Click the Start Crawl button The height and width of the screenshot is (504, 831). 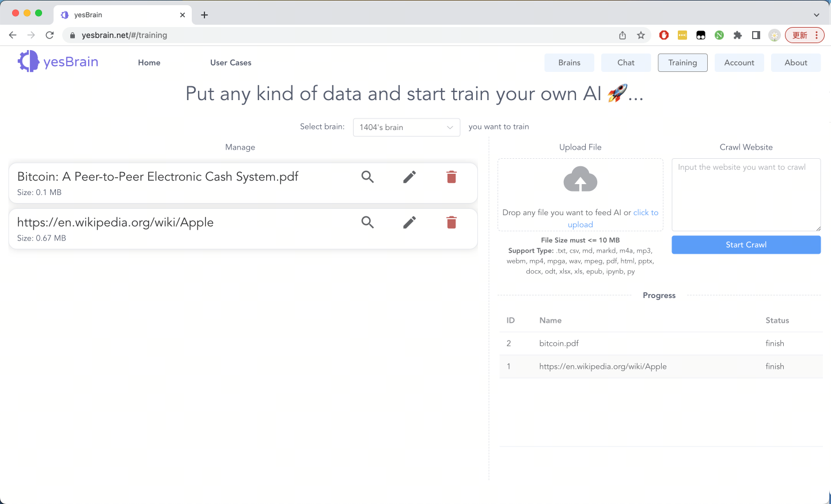click(x=746, y=245)
